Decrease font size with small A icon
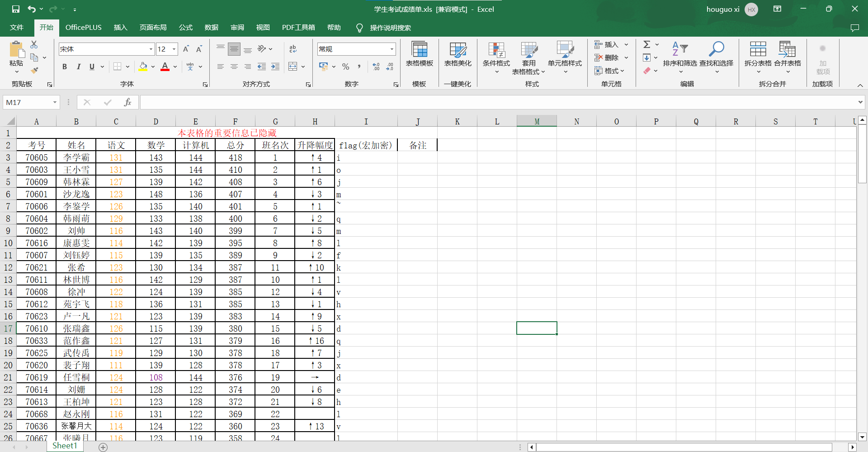 (199, 49)
